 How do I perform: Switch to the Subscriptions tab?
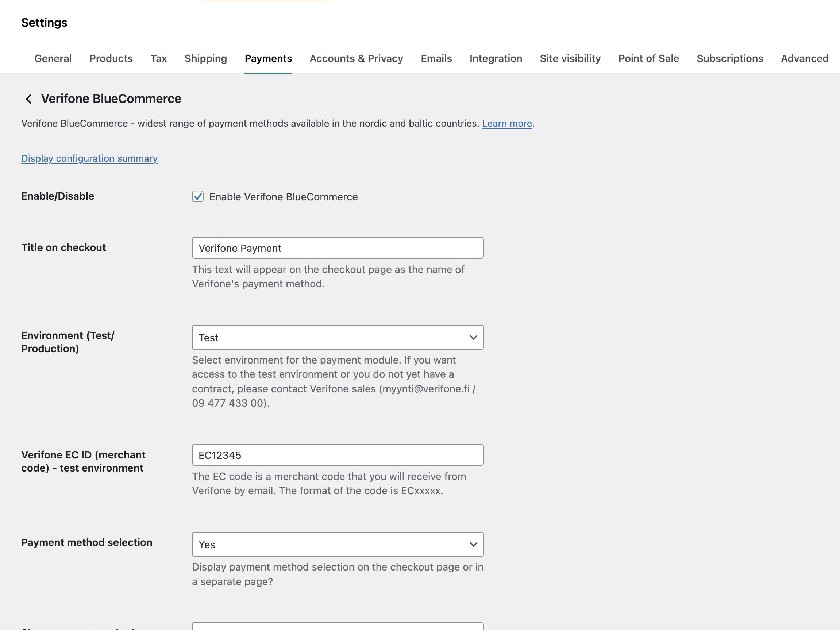(x=729, y=58)
